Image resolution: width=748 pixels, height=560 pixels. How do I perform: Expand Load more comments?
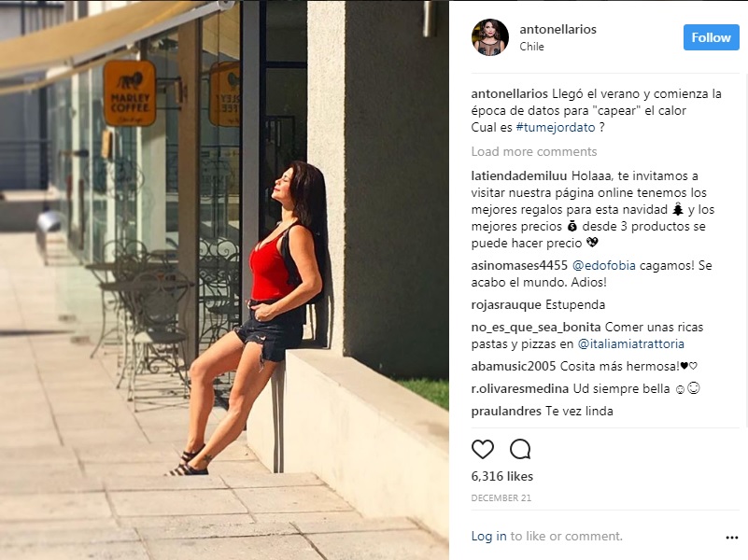coord(534,151)
